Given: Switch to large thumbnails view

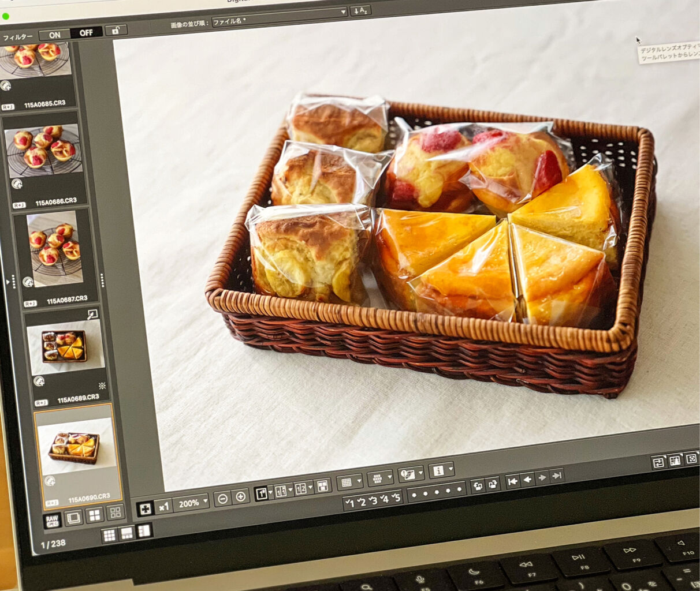Looking at the screenshot, I should (x=95, y=514).
